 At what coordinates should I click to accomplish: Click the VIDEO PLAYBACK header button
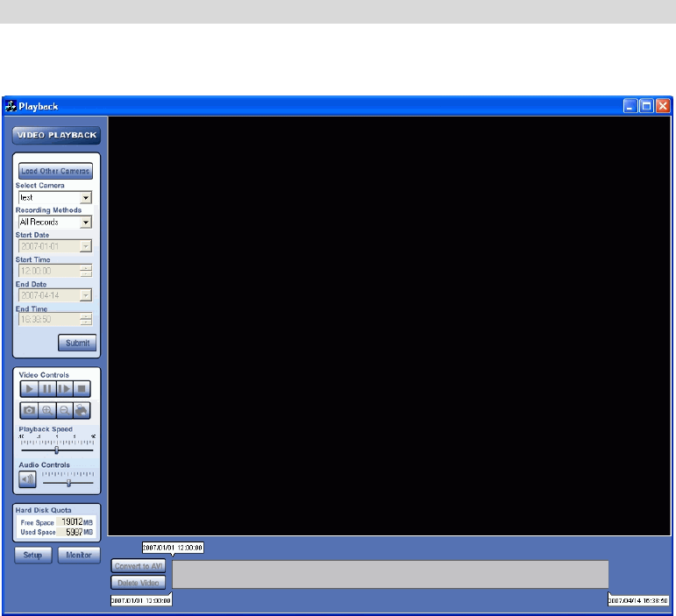click(x=56, y=135)
